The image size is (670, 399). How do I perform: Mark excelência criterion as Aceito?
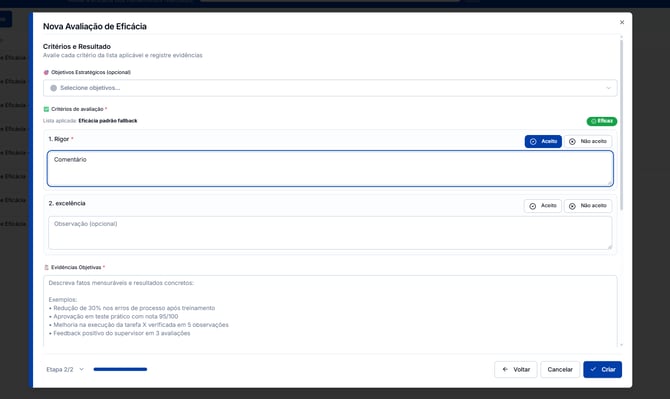(543, 206)
